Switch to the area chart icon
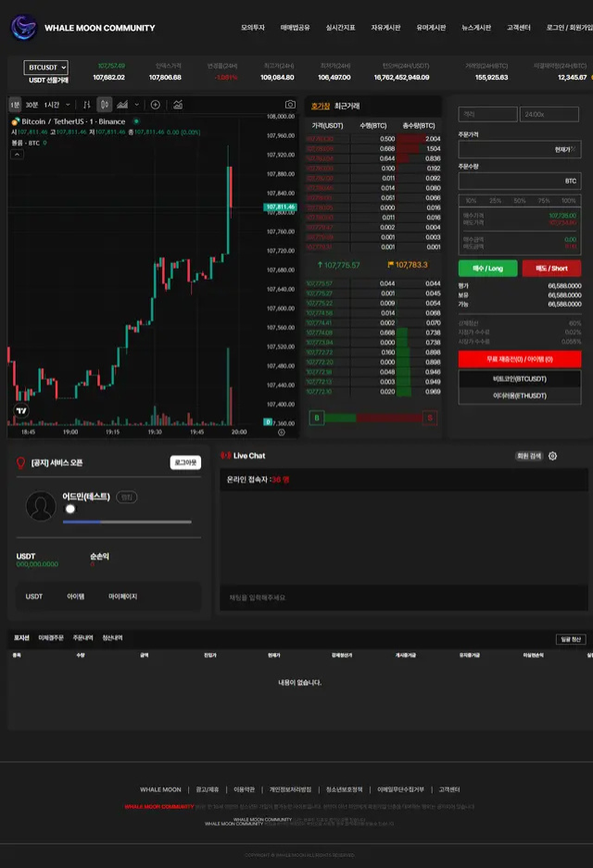Viewport: 593px width, 868px height. point(122,105)
